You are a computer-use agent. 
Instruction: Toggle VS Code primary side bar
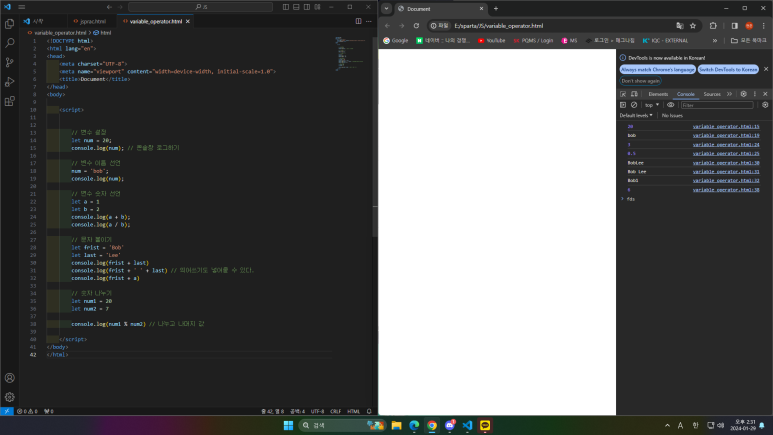tap(285, 7)
